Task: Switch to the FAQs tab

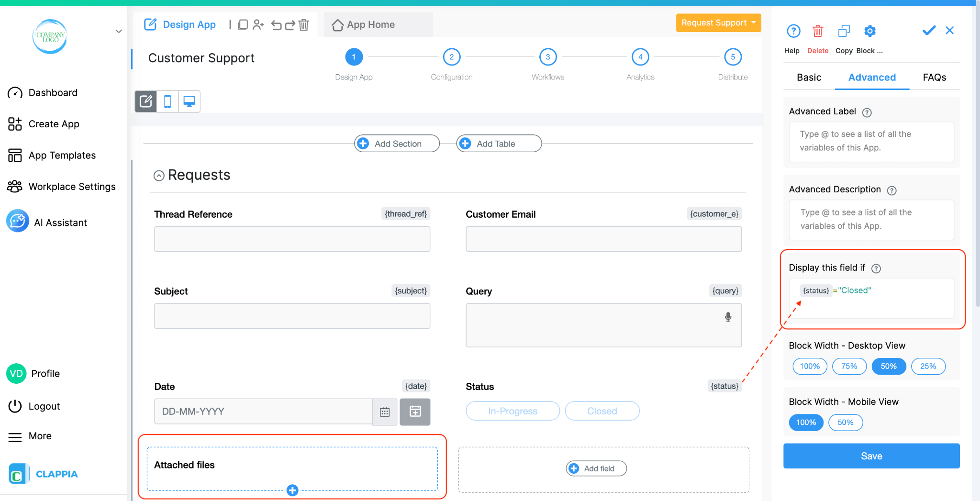Action: point(935,78)
